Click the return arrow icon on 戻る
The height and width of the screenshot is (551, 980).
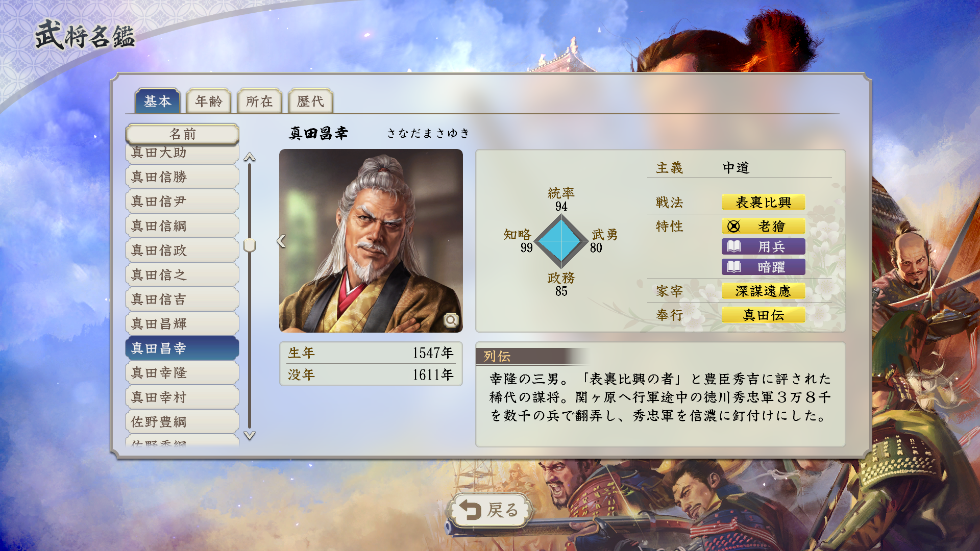(470, 510)
